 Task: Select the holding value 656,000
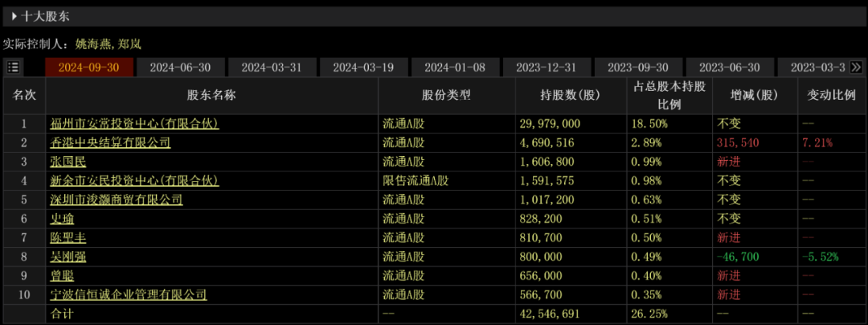pos(541,275)
